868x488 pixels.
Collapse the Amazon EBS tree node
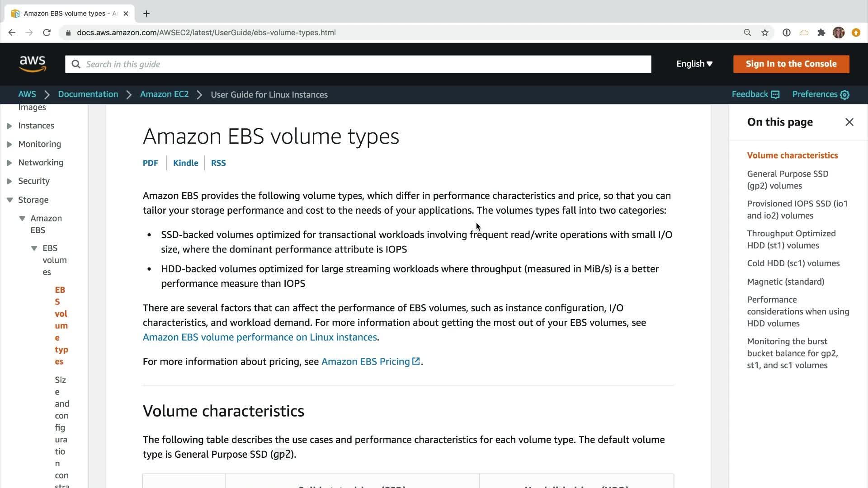[22, 218]
